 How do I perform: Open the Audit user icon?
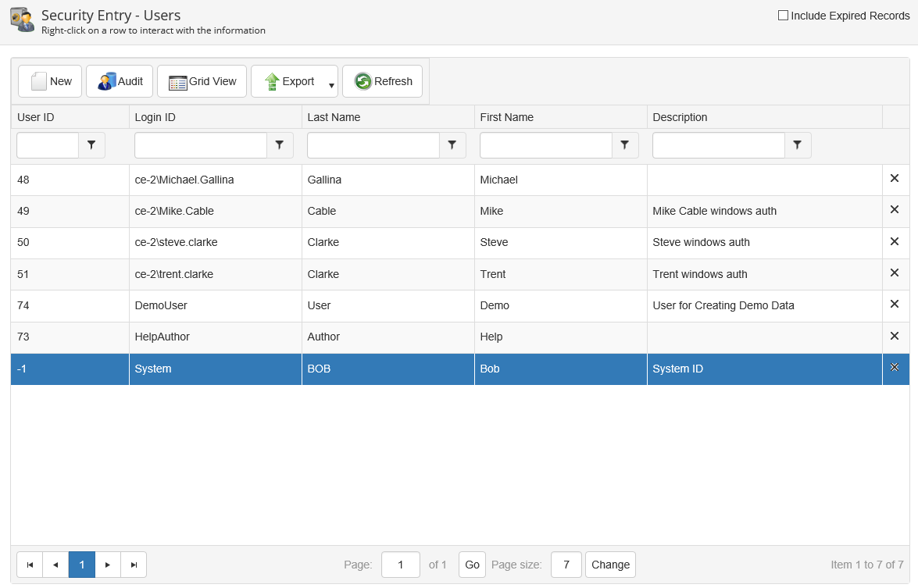click(107, 81)
